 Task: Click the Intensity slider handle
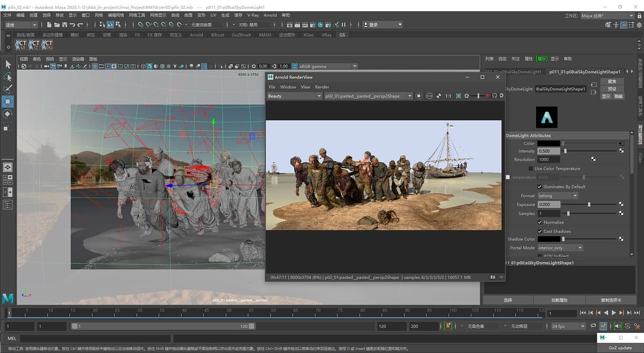coord(565,151)
